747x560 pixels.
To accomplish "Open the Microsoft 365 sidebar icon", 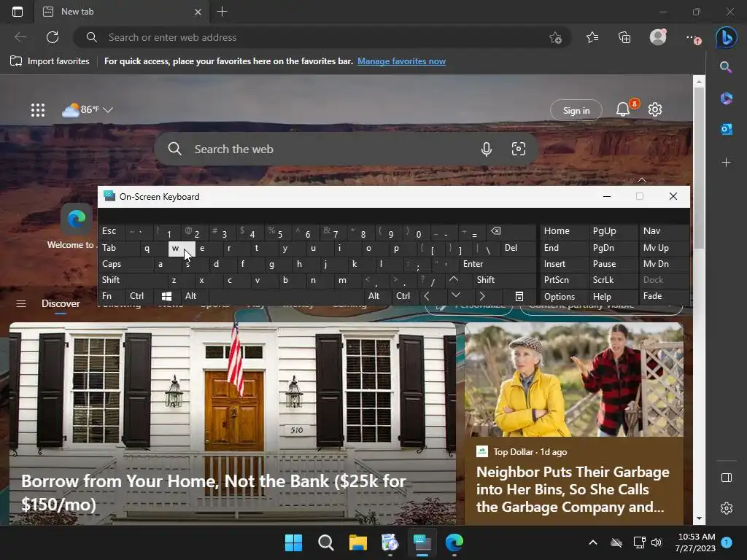I will (726, 98).
